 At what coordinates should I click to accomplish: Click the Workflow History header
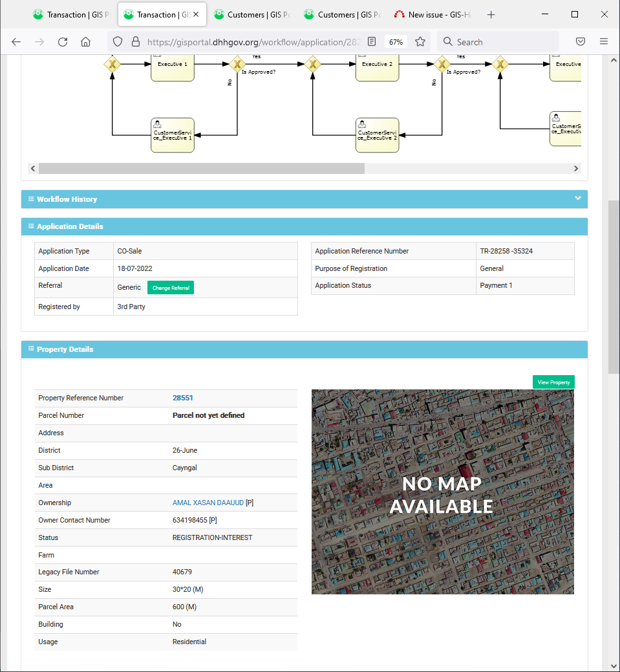(305, 199)
